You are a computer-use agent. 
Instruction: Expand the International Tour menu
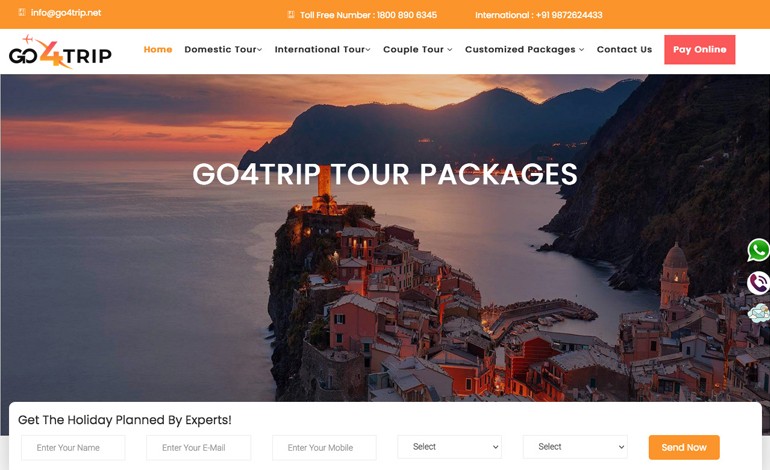click(323, 50)
